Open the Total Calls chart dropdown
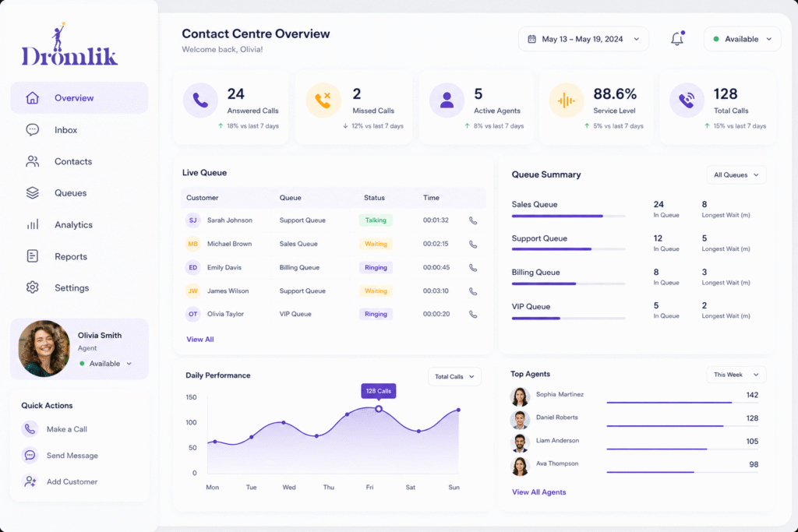Screen dimensions: 798x532 coord(454,376)
